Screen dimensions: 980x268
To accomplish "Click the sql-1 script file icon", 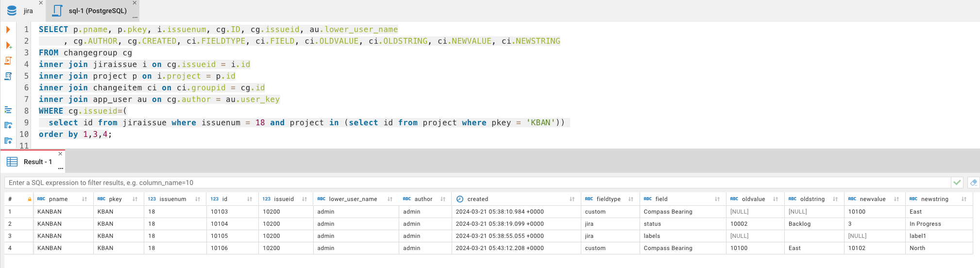I will click(58, 11).
